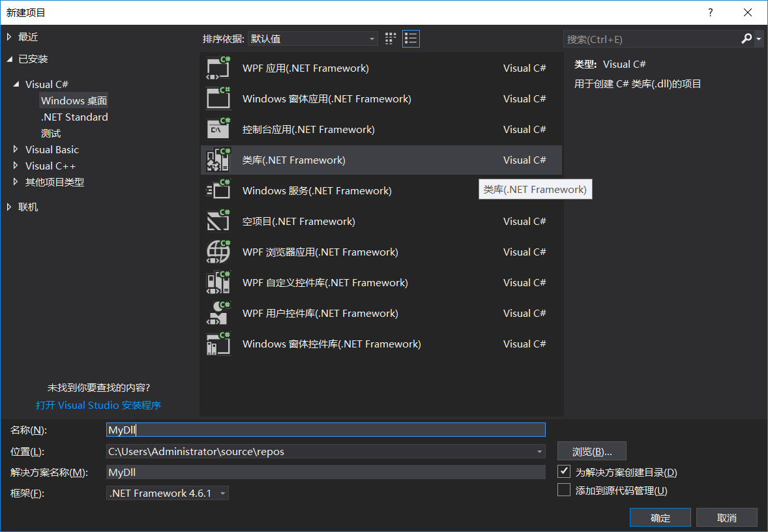Click the 取消 button
768x532 pixels.
click(727, 518)
